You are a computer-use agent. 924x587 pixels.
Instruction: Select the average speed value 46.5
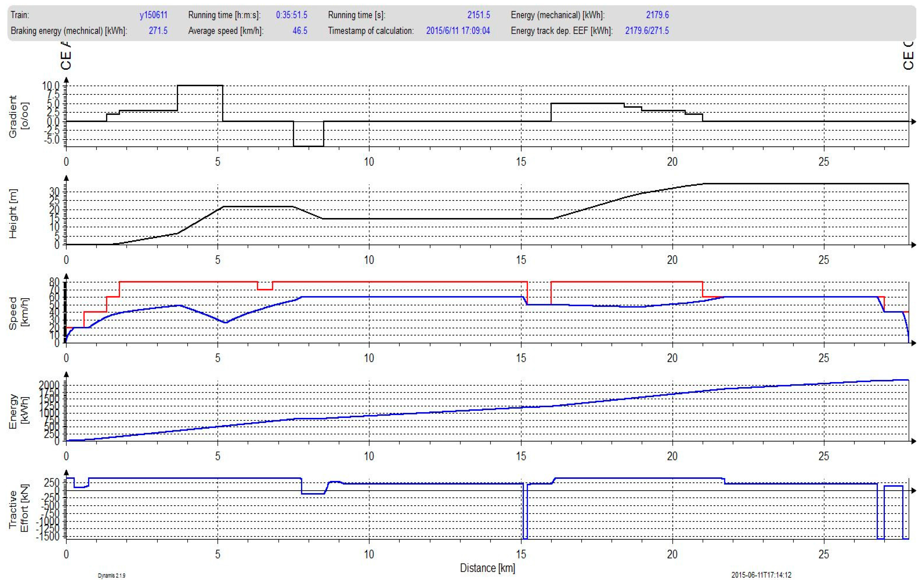pos(300,31)
